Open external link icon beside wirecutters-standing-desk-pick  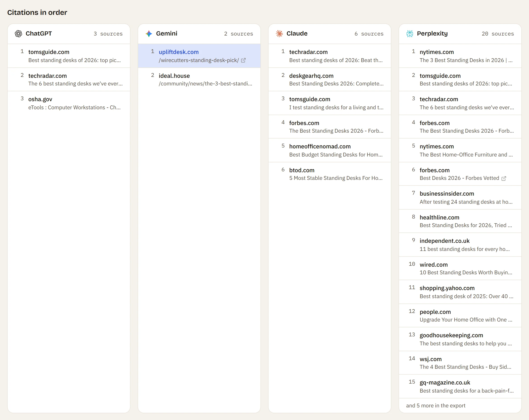(x=243, y=60)
